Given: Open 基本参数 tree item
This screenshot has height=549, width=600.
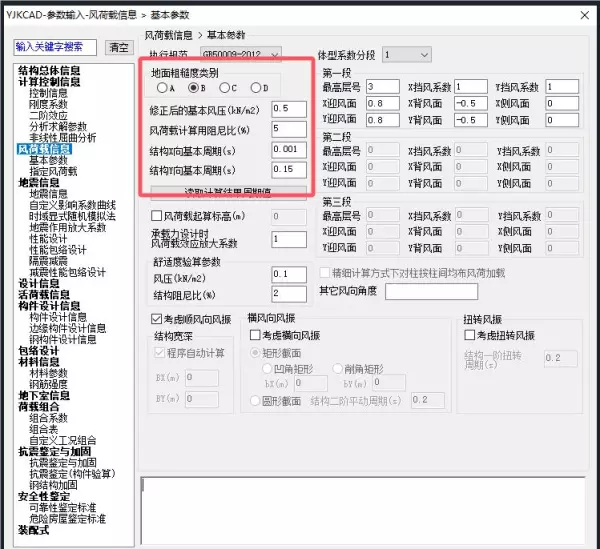Looking at the screenshot, I should (x=48, y=160).
